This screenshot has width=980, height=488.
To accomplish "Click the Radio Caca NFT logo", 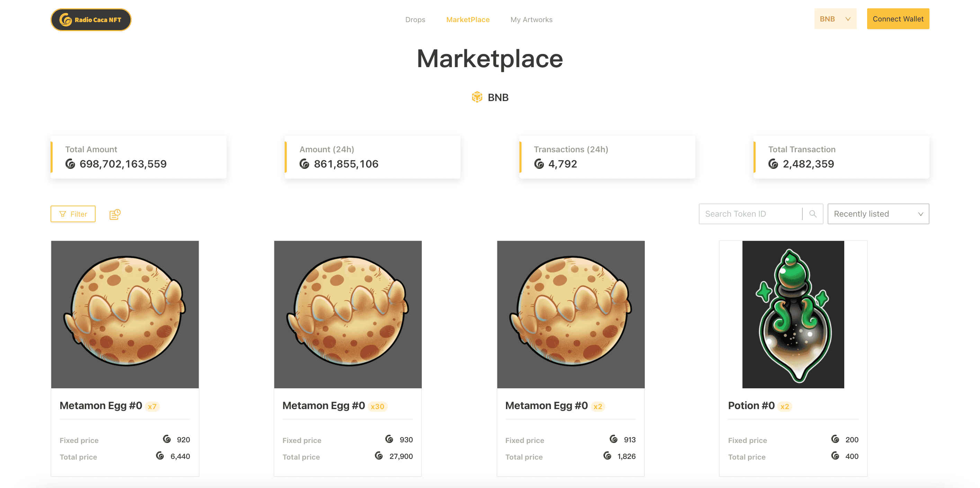I will pyautogui.click(x=91, y=19).
